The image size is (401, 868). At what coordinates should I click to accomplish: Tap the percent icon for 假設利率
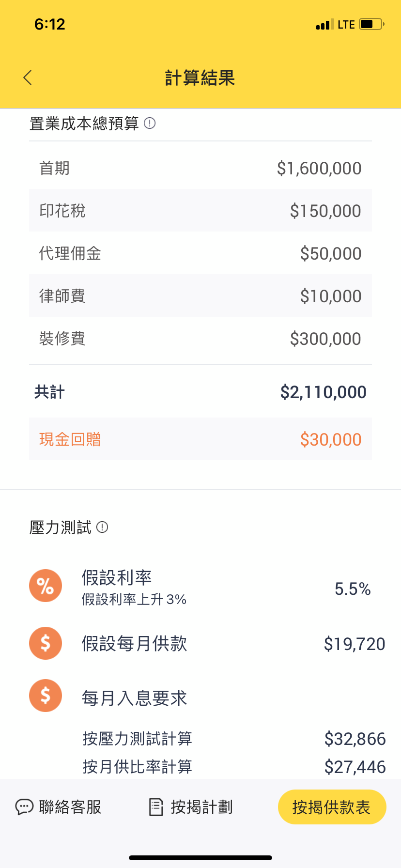(x=46, y=586)
